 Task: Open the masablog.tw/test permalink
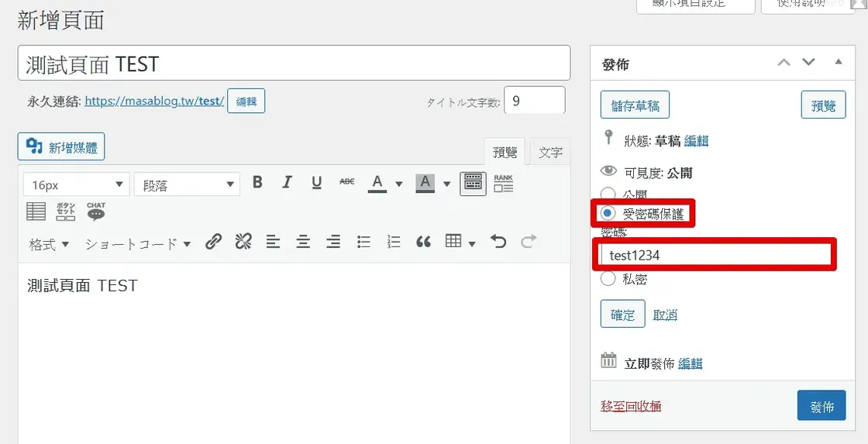[x=154, y=102]
